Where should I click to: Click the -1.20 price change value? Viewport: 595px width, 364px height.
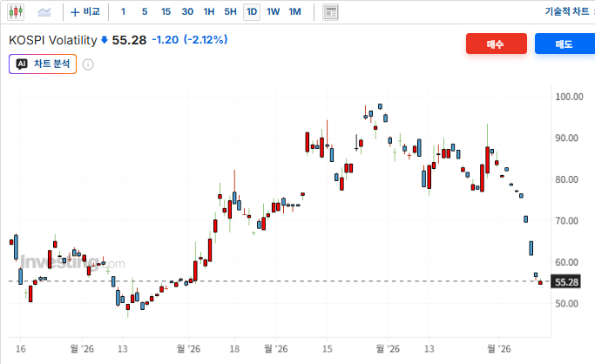tap(165, 40)
